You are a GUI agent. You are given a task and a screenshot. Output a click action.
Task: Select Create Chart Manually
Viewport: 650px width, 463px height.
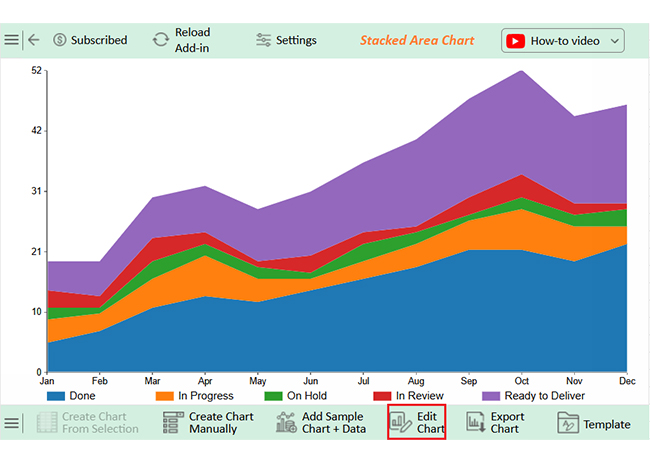tap(220, 423)
